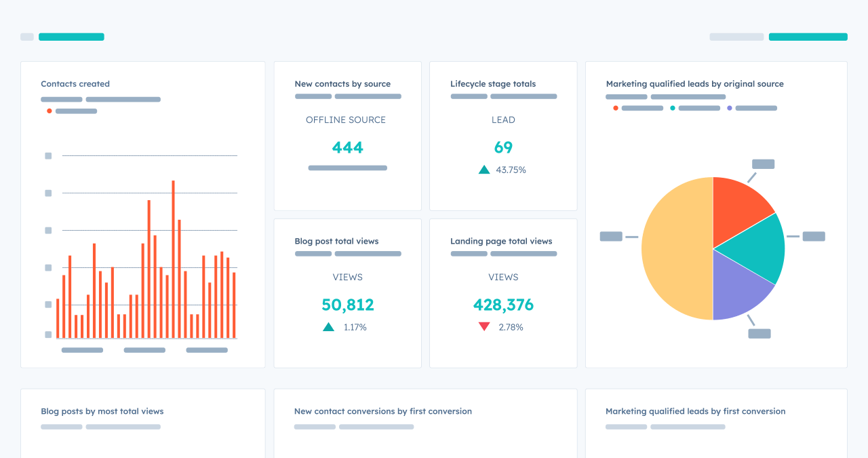Open Blog posts by most total views
Screen dimensions: 868x458
[x=102, y=411]
